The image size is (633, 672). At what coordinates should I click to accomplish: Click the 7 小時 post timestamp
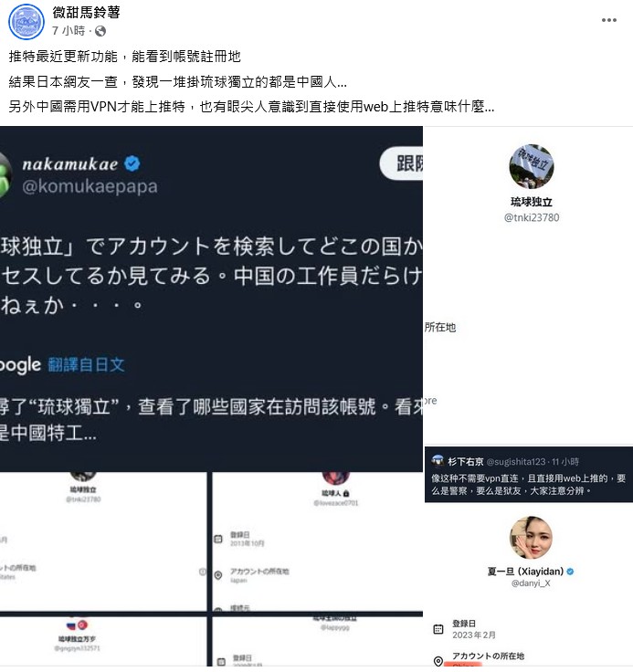69,31
